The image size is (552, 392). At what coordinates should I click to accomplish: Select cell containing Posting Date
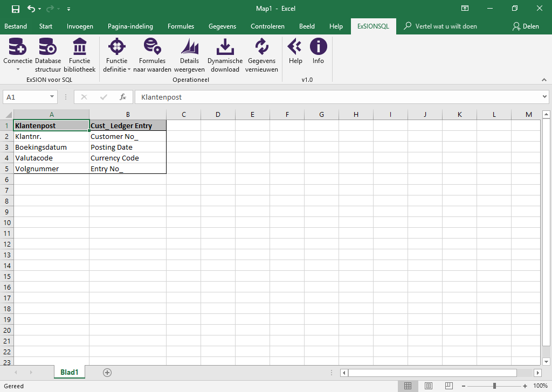[128, 148]
